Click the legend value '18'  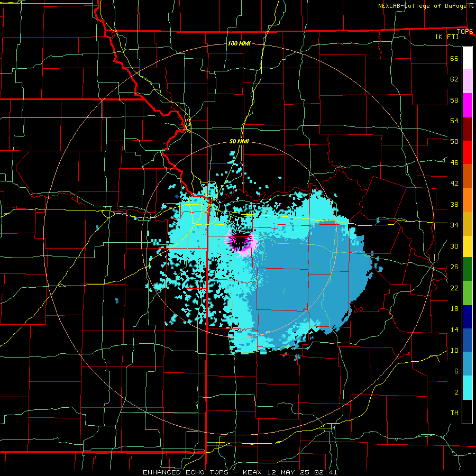(454, 309)
